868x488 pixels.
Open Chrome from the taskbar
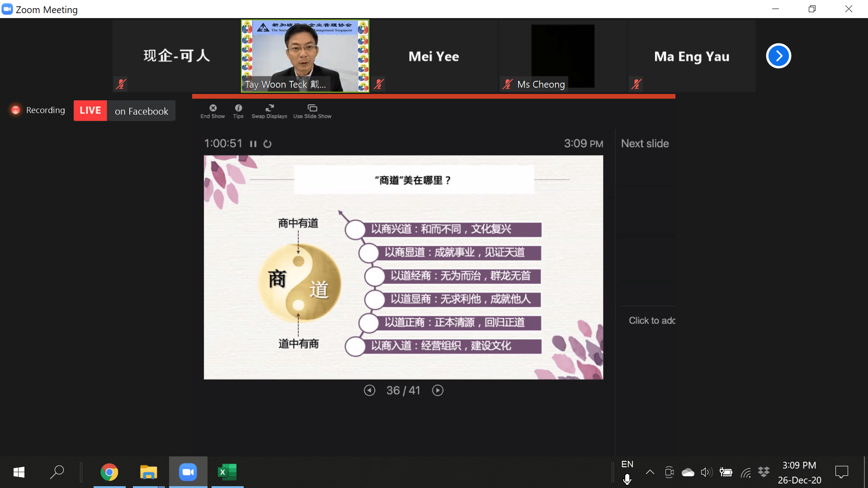click(x=109, y=473)
